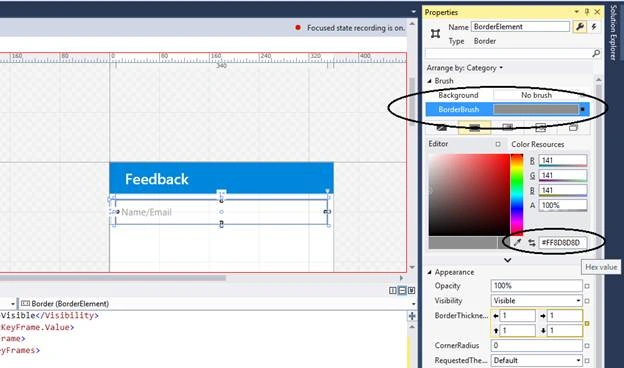Image resolution: width=624 pixels, height=368 pixels.
Task: Pick a color with the eyedropper
Action: tap(517, 242)
